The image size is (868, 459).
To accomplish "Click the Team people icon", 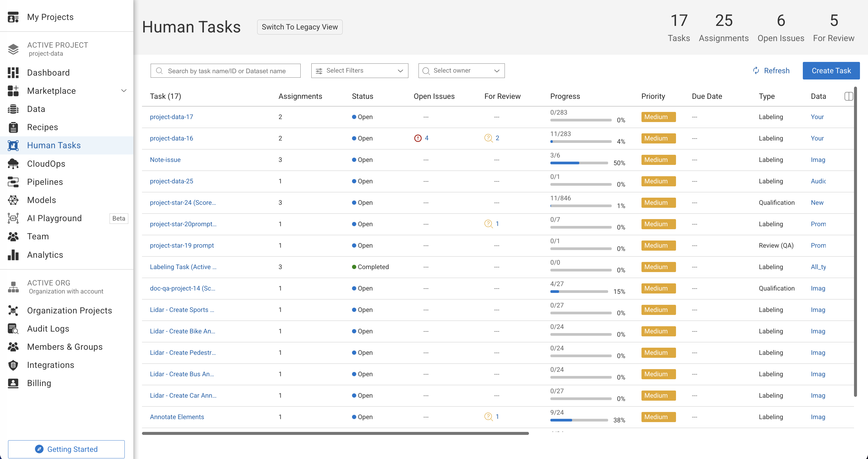I will pyautogui.click(x=13, y=237).
